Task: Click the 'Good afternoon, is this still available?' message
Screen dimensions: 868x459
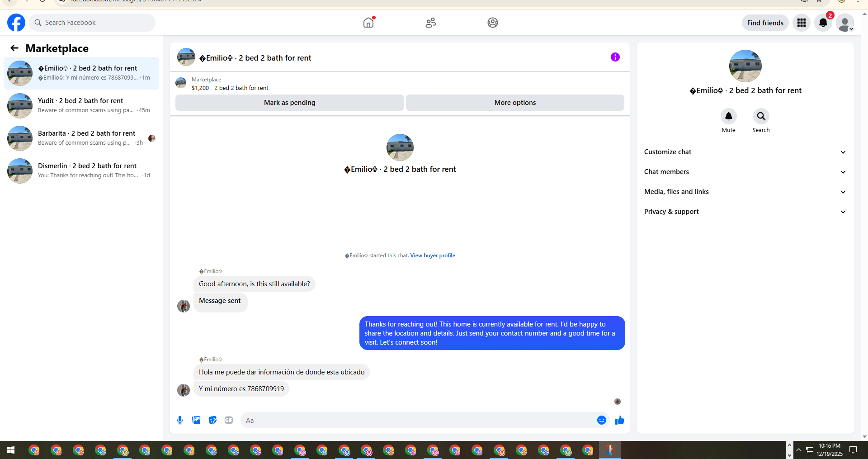Action: click(x=255, y=284)
